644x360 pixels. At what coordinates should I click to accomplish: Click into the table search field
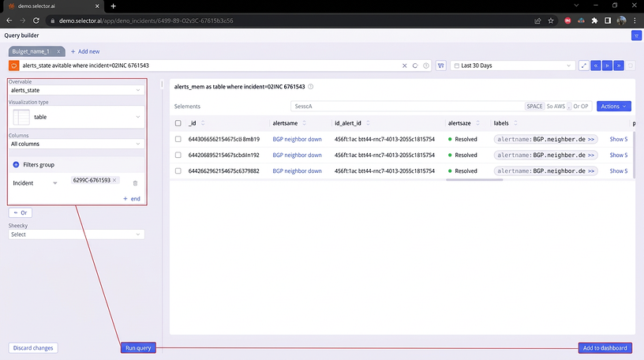point(406,106)
